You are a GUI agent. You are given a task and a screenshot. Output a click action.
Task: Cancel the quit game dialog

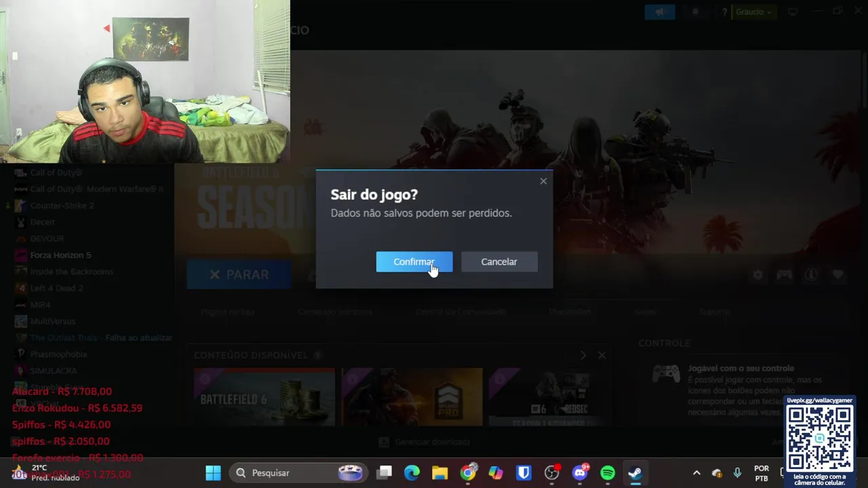tap(499, 262)
